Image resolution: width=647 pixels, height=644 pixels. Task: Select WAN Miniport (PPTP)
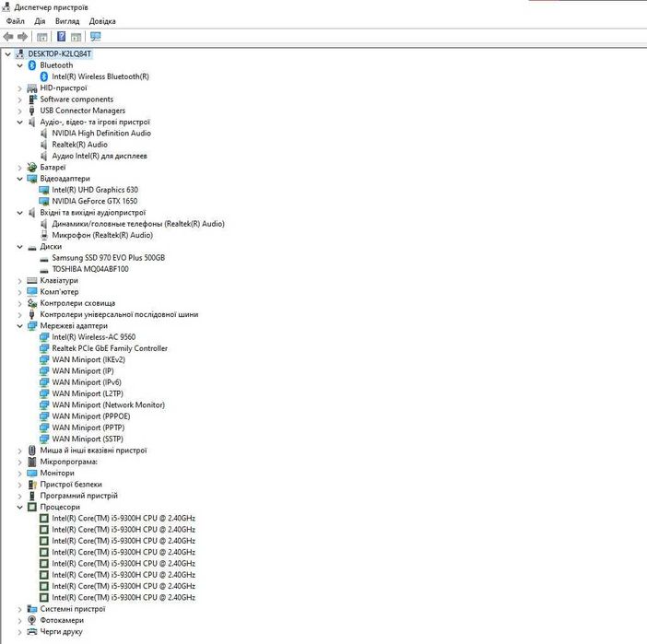coord(88,427)
